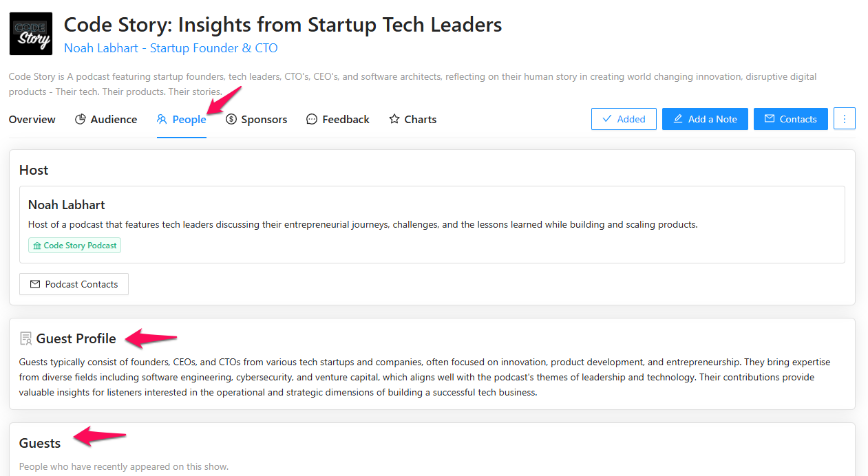Screen dimensions: 868x476
Task: Click the pie chart icon beside Audience
Action: [81, 119]
